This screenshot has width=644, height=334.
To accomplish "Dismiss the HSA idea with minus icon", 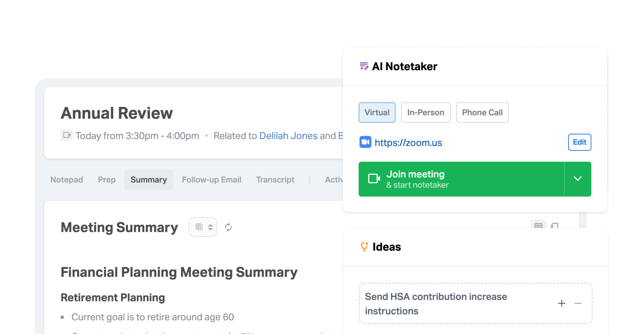I will pyautogui.click(x=578, y=303).
